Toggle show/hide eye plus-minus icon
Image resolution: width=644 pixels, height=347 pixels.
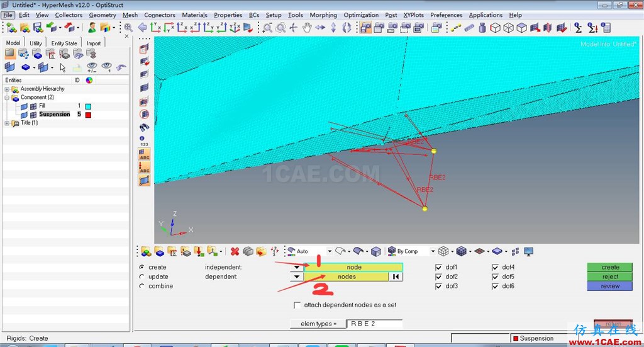pos(92,67)
